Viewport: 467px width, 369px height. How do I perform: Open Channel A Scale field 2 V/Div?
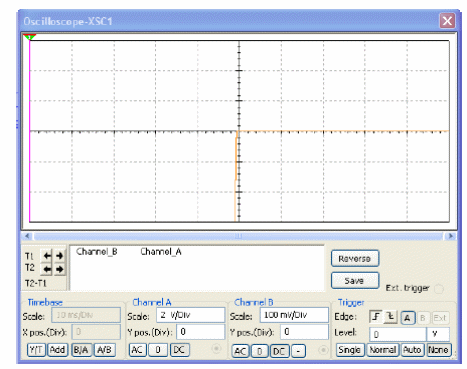point(191,315)
